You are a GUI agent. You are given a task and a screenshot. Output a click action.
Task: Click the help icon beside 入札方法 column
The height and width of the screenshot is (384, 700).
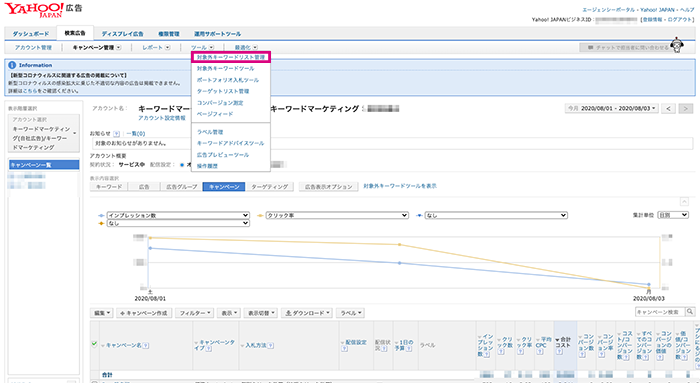click(x=271, y=346)
